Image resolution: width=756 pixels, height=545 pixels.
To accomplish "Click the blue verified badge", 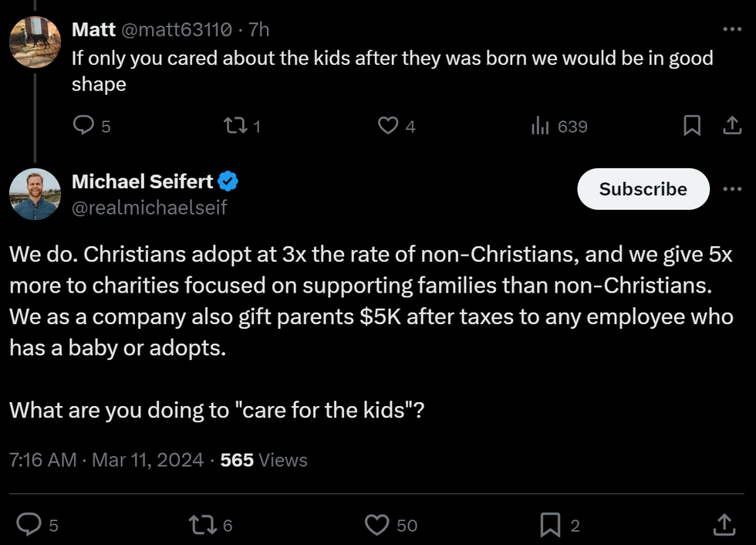I will (x=228, y=182).
